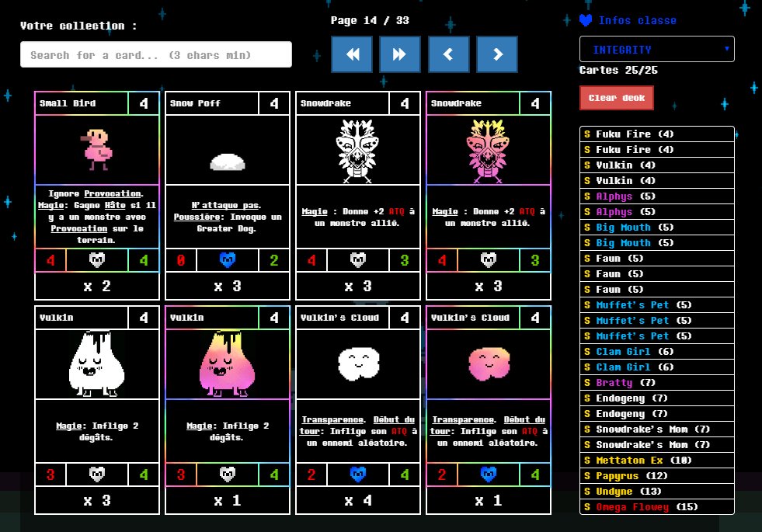762x532 pixels.
Task: Click white Vulkin's Cloud quantity x 4
Action: [x=357, y=500]
